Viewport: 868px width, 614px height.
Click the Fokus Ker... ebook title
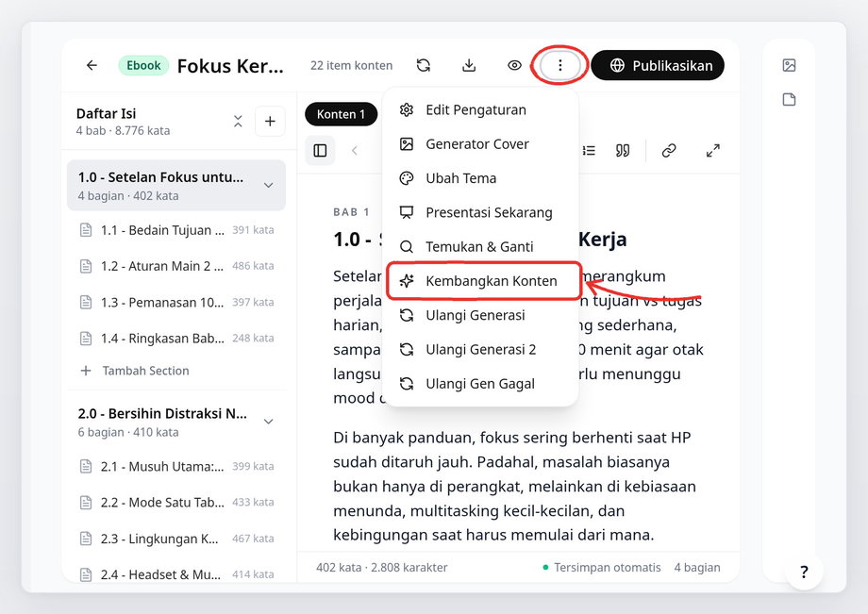pos(230,66)
